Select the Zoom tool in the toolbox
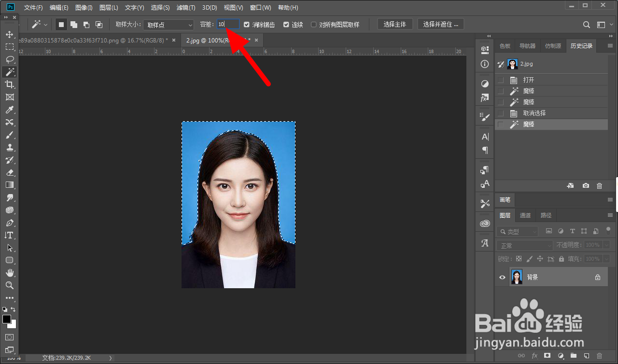Image resolution: width=618 pixels, height=364 pixels. coord(9,285)
